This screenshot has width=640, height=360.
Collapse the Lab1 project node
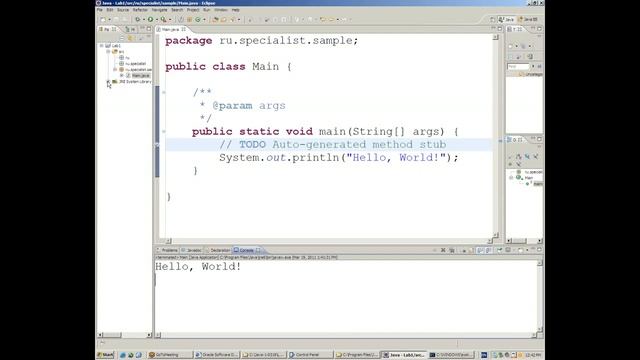(102, 46)
